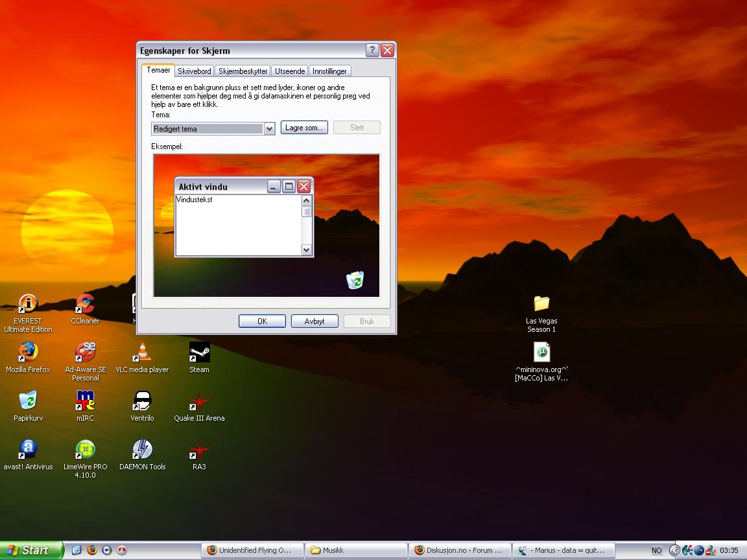Click the Lagre som... button
The width and height of the screenshot is (747, 560).
(x=304, y=128)
